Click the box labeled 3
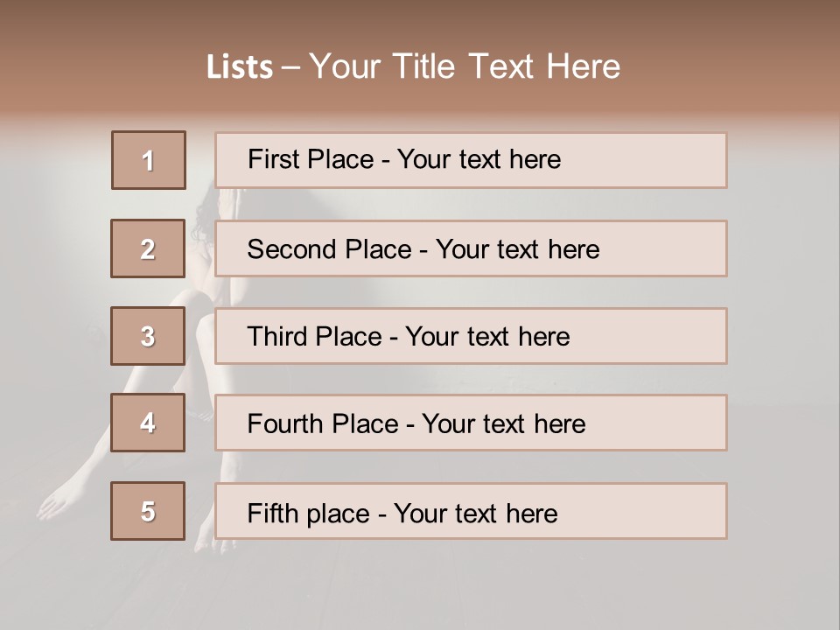Image resolution: width=840 pixels, height=630 pixels. tap(149, 336)
